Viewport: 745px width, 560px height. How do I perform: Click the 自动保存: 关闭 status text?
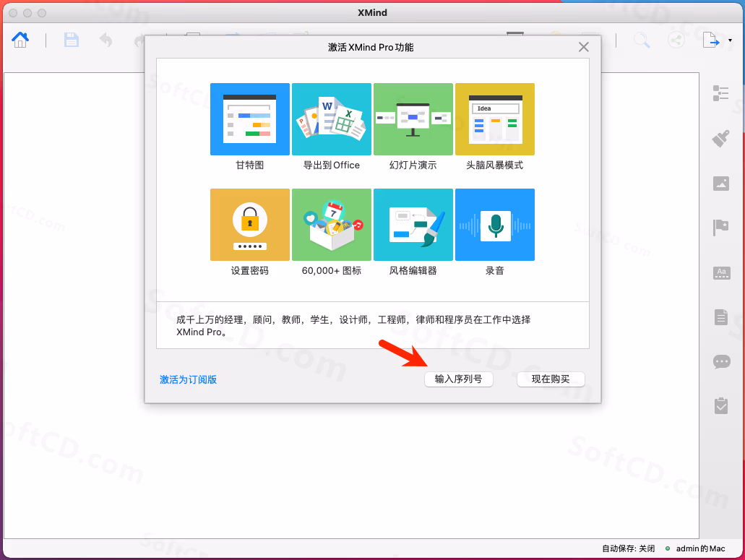pyautogui.click(x=629, y=548)
